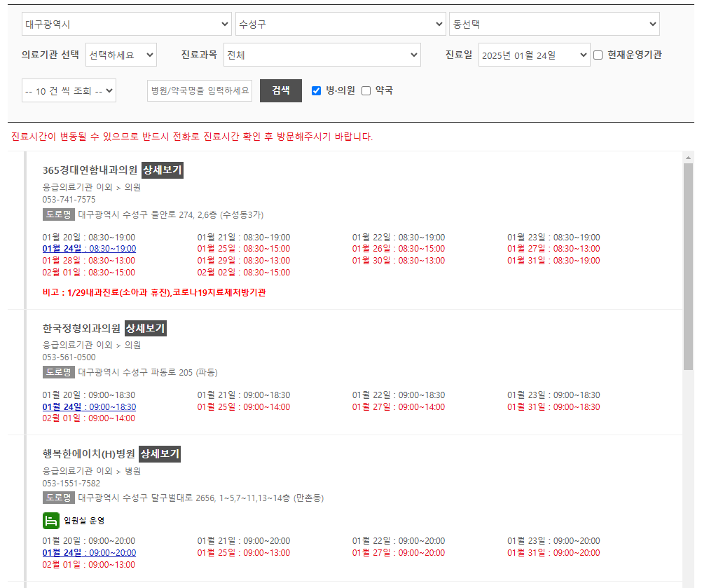Open 상세보기 for 365경대연합내과의원
Screen dimensions: 702x588
[x=163, y=170]
